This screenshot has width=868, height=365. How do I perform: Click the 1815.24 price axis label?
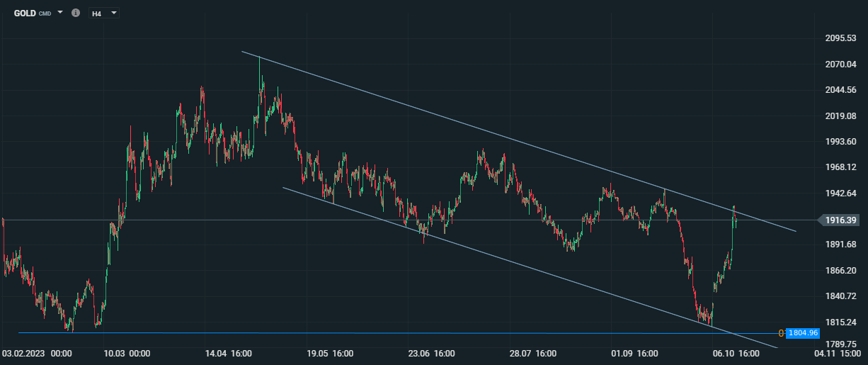click(841, 322)
